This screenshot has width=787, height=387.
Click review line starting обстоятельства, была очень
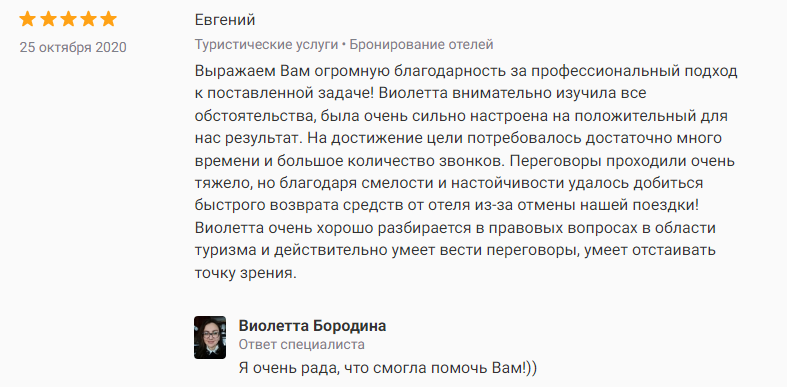pos(461,116)
